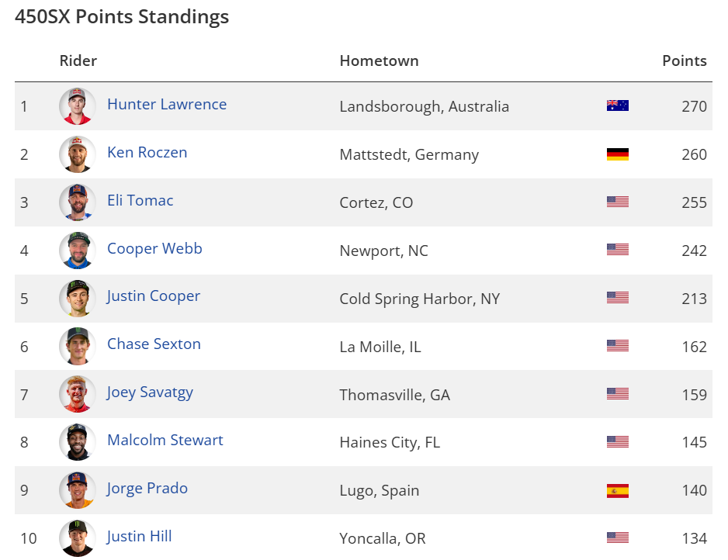728x560 pixels.
Task: Click the Points column header
Action: pyautogui.click(x=684, y=60)
